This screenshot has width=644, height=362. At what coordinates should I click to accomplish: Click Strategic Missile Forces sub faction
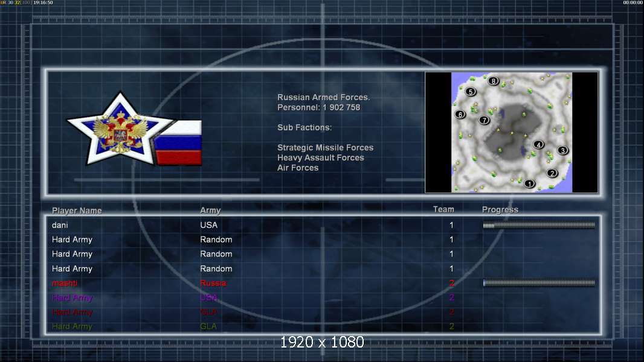click(325, 148)
